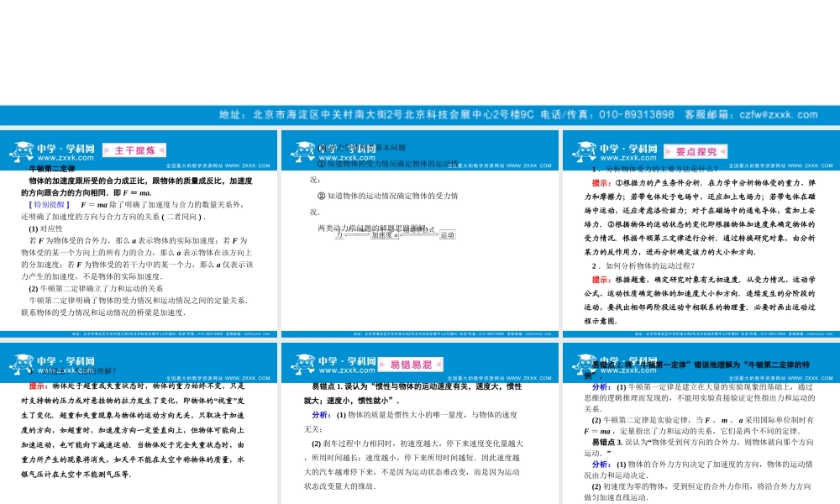Click the blue 分析 before 物体的质量是惯性大小
This screenshot has width=840, height=504.
click(x=322, y=415)
